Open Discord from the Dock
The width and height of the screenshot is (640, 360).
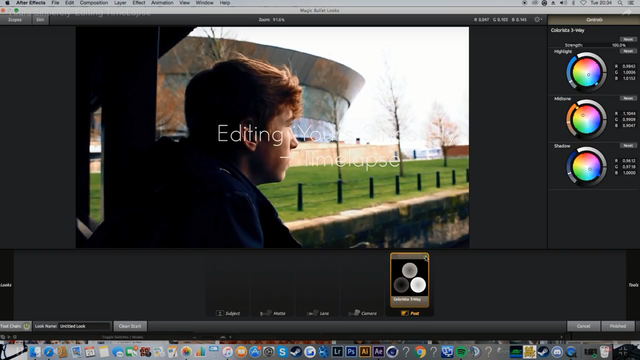coord(557,351)
